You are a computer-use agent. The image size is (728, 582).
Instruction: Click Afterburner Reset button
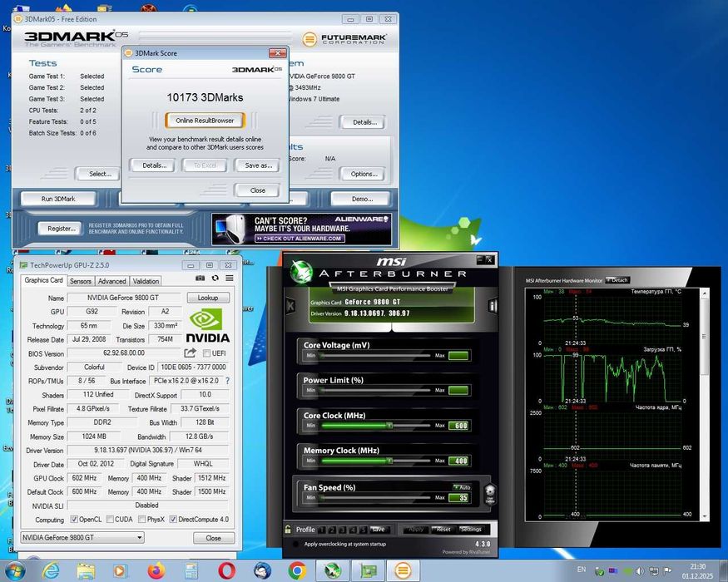click(x=443, y=530)
